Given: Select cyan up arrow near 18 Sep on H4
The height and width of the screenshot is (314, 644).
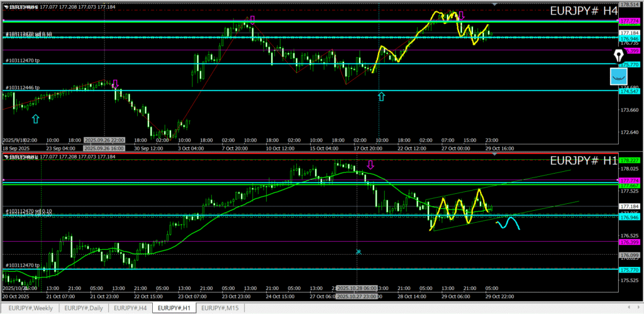Looking at the screenshot, I should (x=35, y=118).
